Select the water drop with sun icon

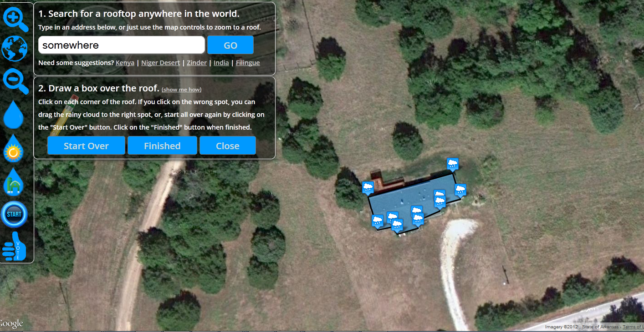coord(13,148)
